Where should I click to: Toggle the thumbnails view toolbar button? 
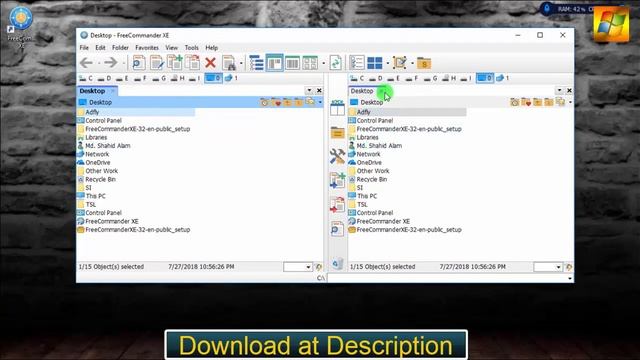[310, 63]
